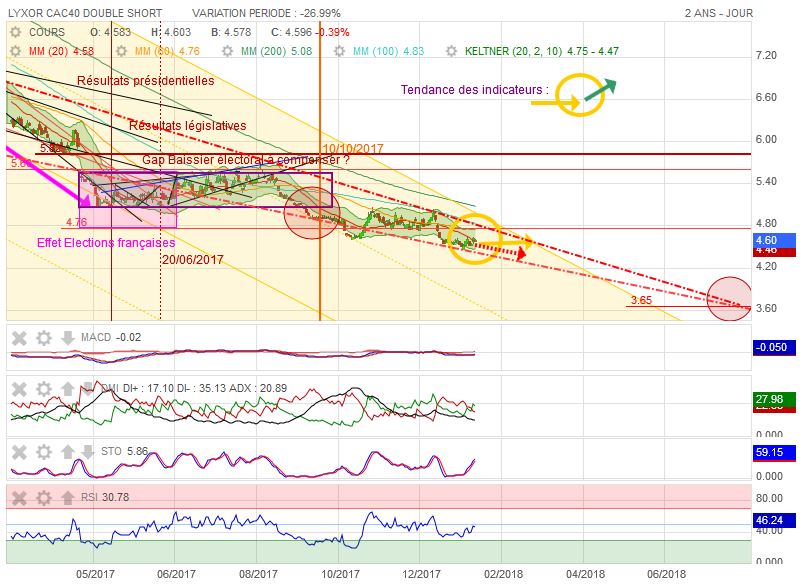The image size is (804, 584).
Task: Click the COURS label
Action: (47, 32)
